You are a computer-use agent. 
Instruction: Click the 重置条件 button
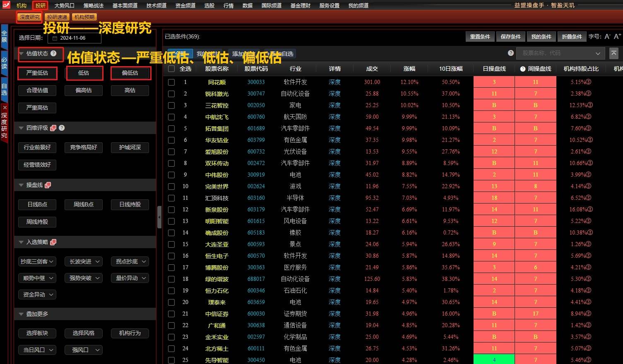point(480,37)
